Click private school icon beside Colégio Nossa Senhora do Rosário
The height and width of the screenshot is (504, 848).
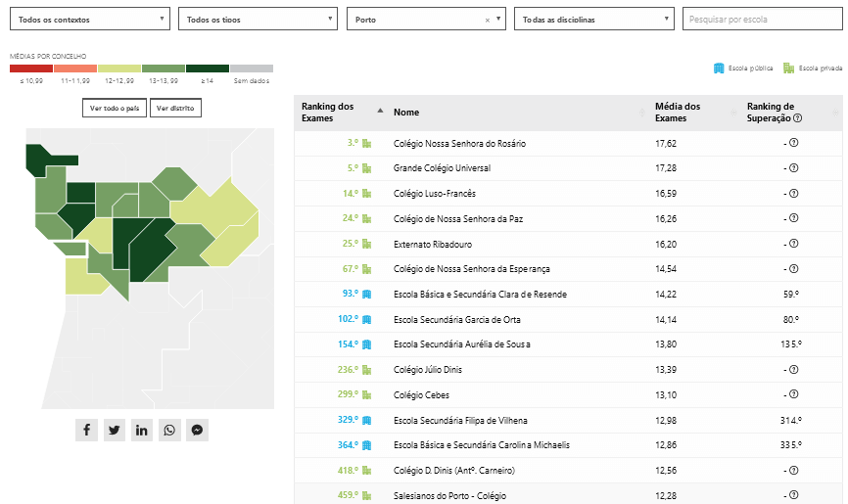click(367, 143)
